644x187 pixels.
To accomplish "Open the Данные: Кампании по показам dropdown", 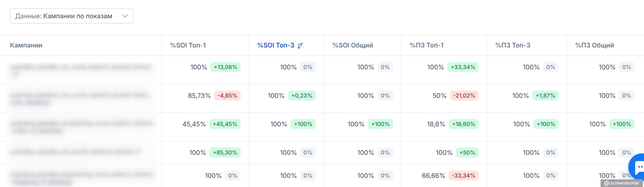I will (71, 16).
